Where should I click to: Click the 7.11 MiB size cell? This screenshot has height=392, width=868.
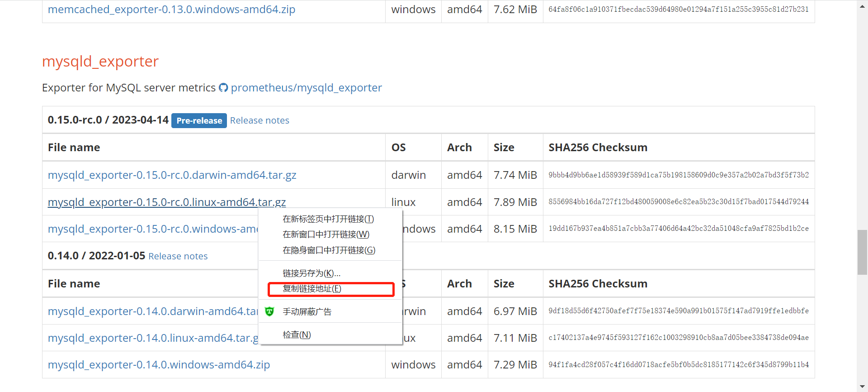[515, 338]
